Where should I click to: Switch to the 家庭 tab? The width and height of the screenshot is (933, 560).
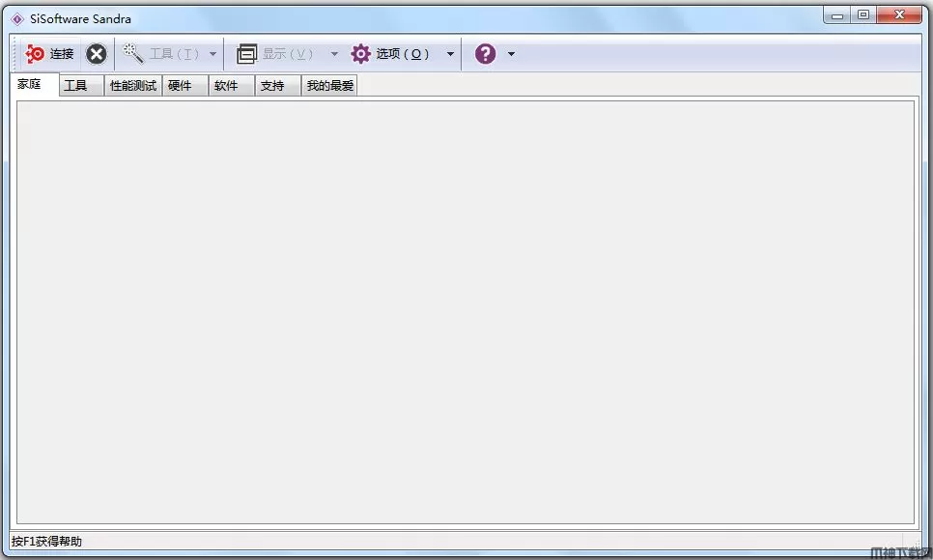(35, 85)
